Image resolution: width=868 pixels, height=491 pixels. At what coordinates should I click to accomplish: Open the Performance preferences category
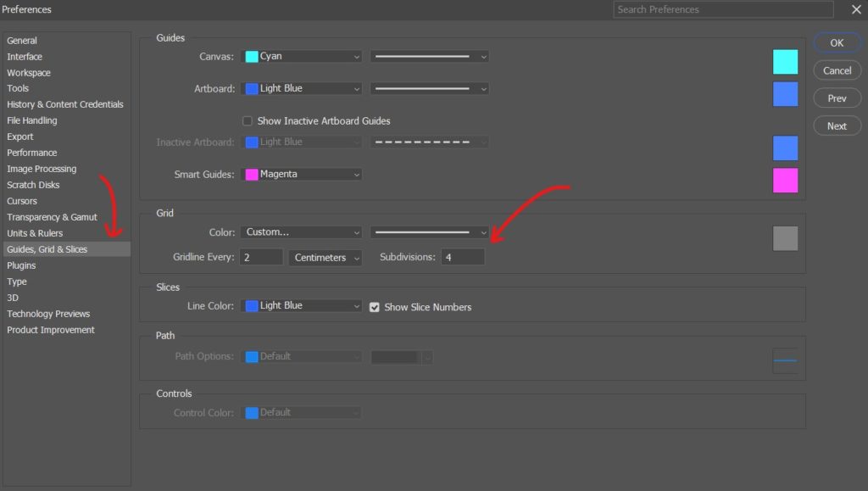pyautogui.click(x=31, y=153)
